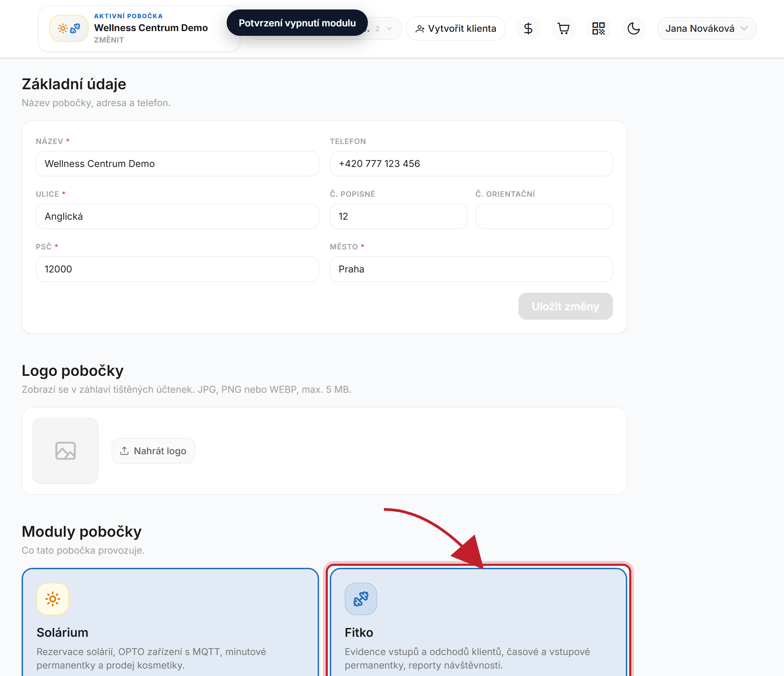Click the Solárium module title
Viewport: 784px width, 676px height.
(63, 632)
